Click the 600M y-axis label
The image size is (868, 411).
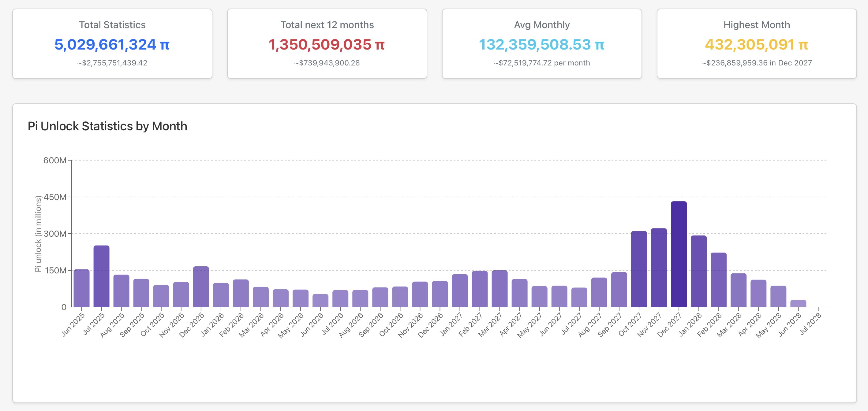[54, 160]
